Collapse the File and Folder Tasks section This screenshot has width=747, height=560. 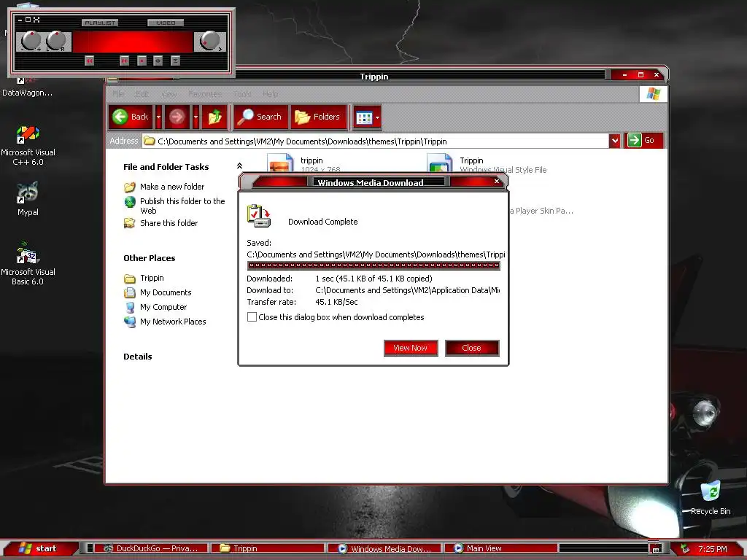point(239,166)
